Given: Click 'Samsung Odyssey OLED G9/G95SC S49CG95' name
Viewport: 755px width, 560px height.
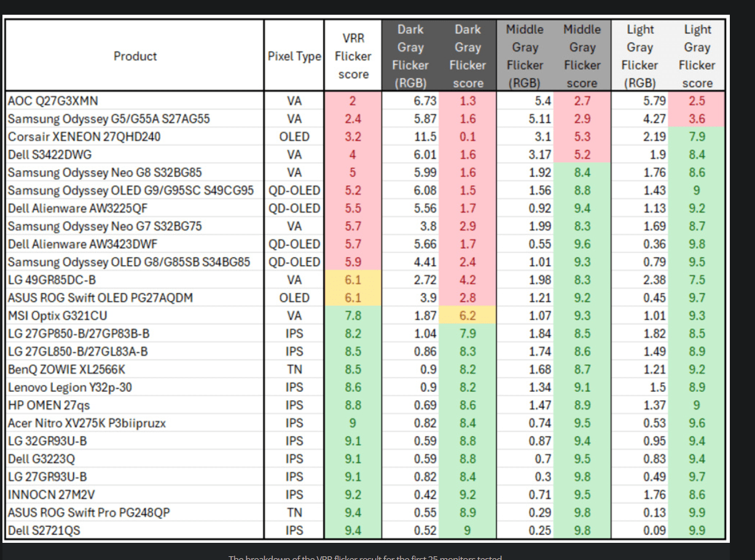Looking at the screenshot, I should tap(131, 190).
